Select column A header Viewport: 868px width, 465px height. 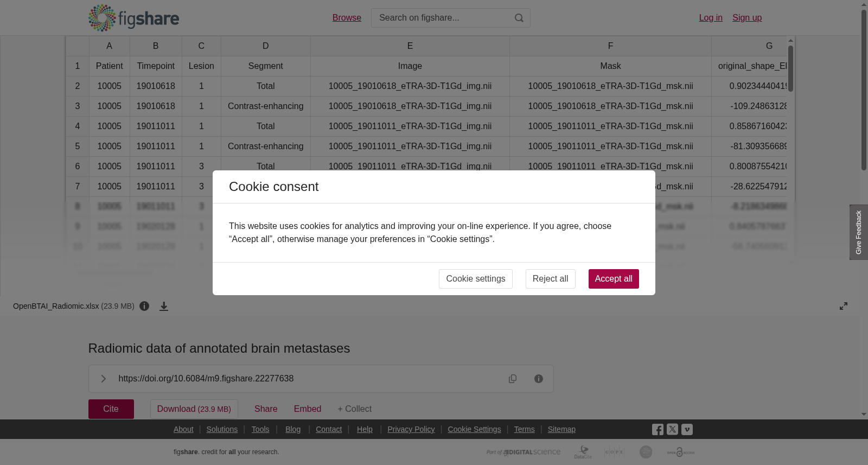pyautogui.click(x=110, y=46)
